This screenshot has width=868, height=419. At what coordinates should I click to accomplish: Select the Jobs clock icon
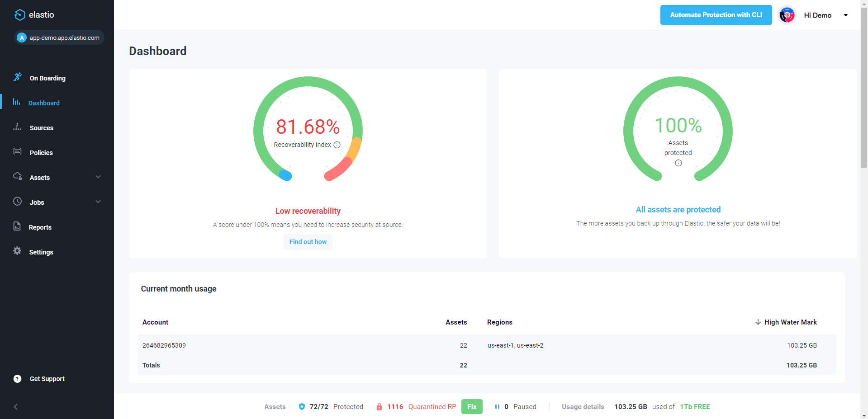coord(17,202)
